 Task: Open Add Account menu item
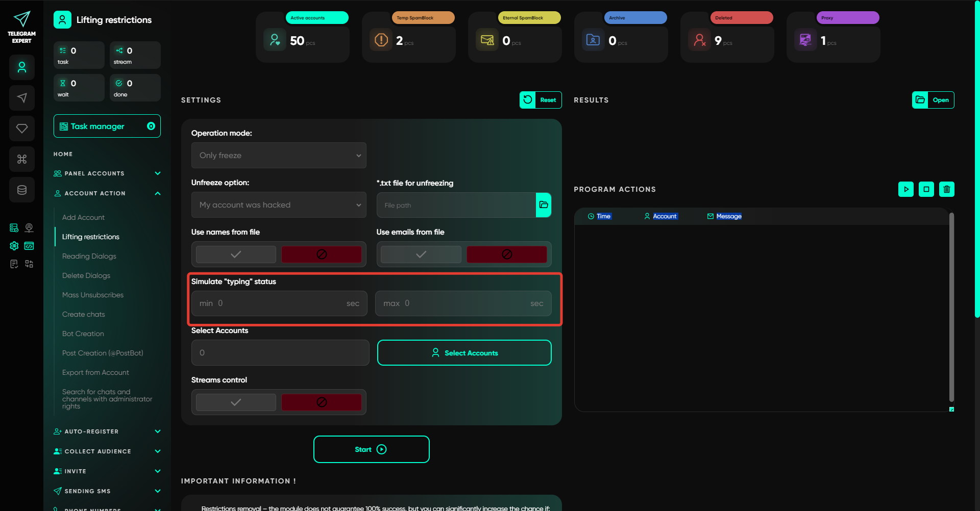(83, 217)
